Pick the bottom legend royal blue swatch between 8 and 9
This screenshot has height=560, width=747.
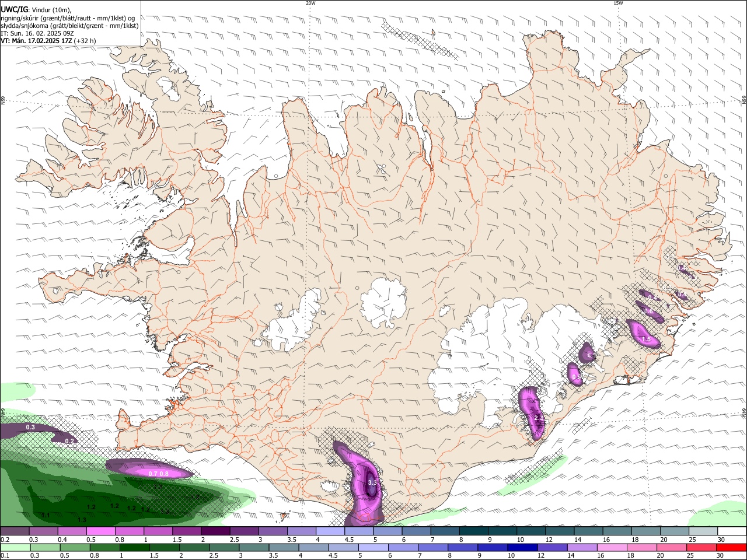tap(462, 547)
